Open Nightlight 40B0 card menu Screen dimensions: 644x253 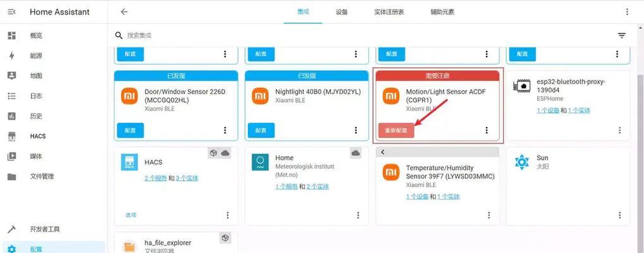(x=356, y=130)
